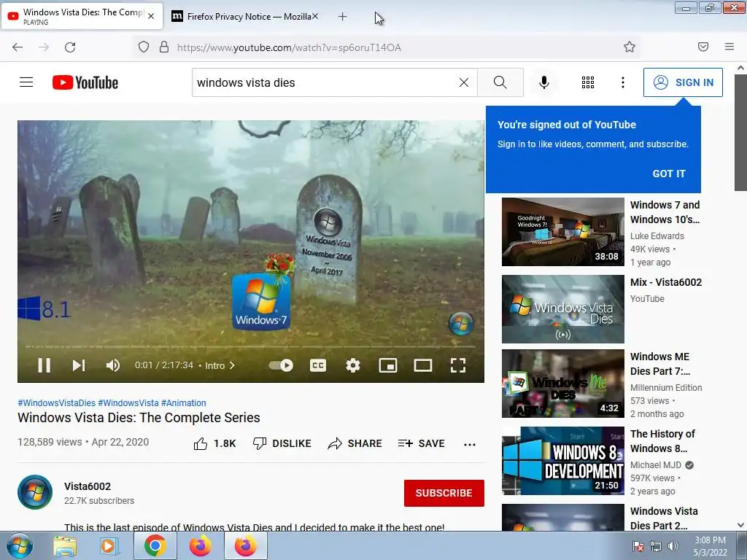Open a new browser tab

pos(343,17)
